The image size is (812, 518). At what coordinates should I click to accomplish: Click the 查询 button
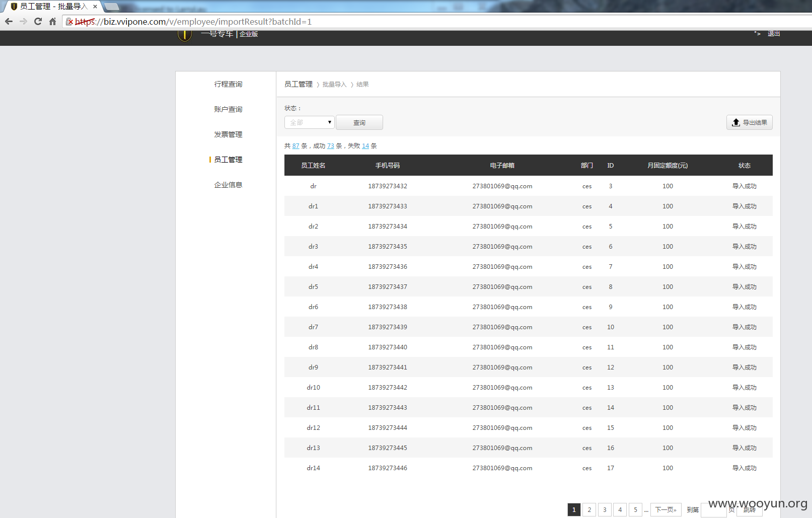(359, 122)
